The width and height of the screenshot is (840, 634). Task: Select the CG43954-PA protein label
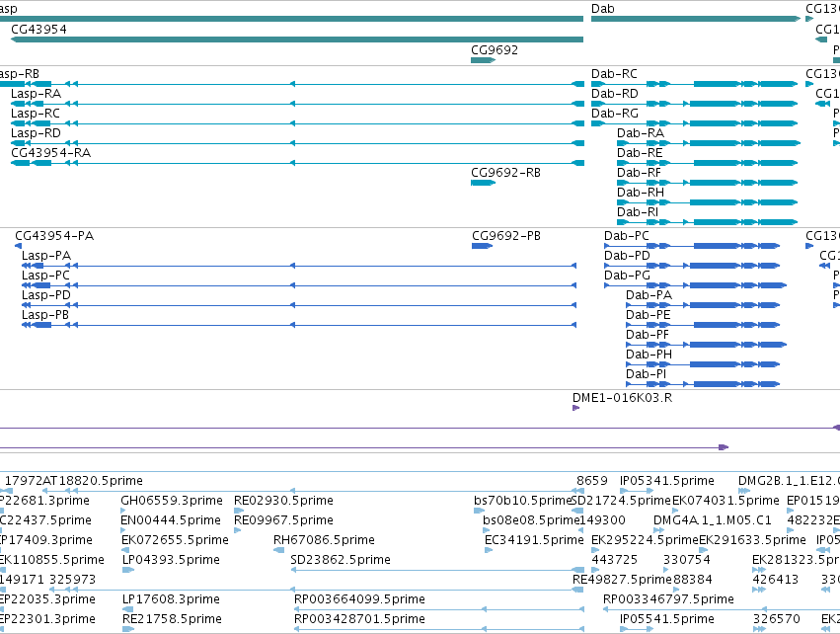(x=54, y=236)
